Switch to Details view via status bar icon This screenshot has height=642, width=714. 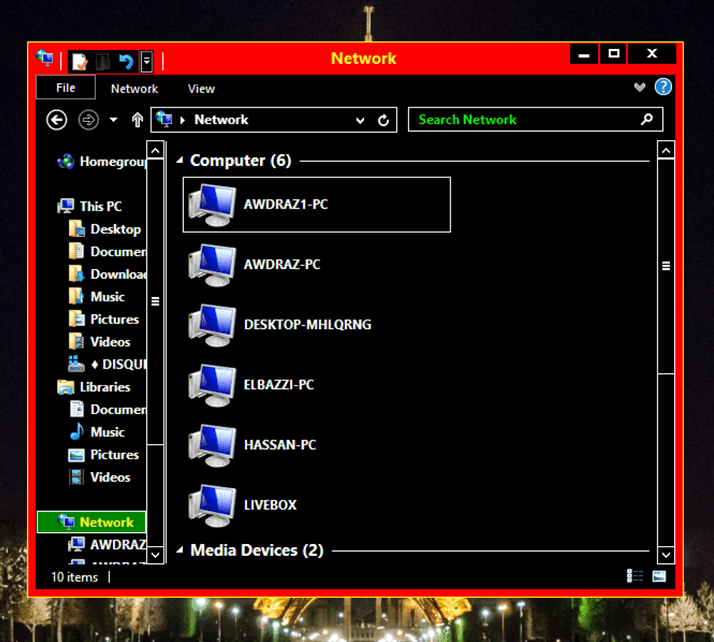(635, 576)
